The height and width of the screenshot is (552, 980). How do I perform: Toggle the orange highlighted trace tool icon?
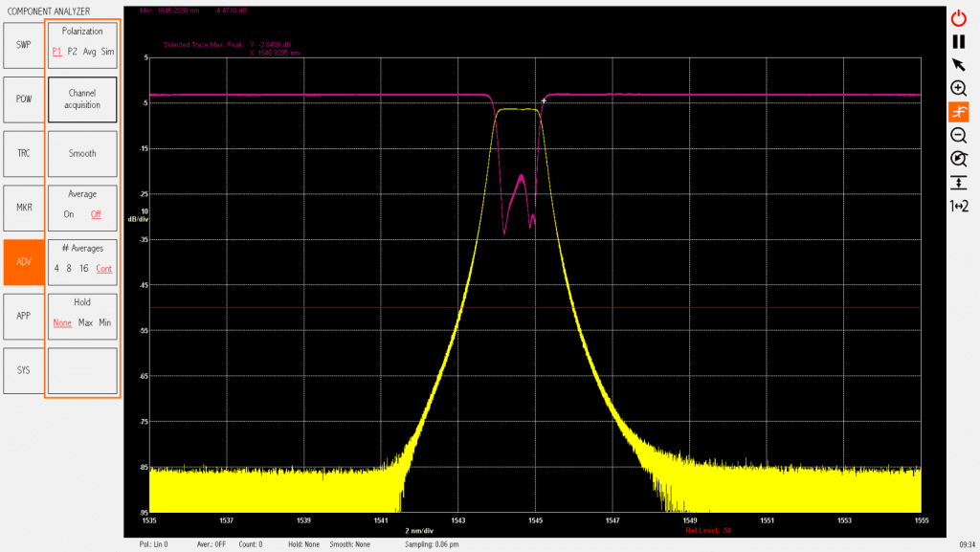click(x=958, y=112)
